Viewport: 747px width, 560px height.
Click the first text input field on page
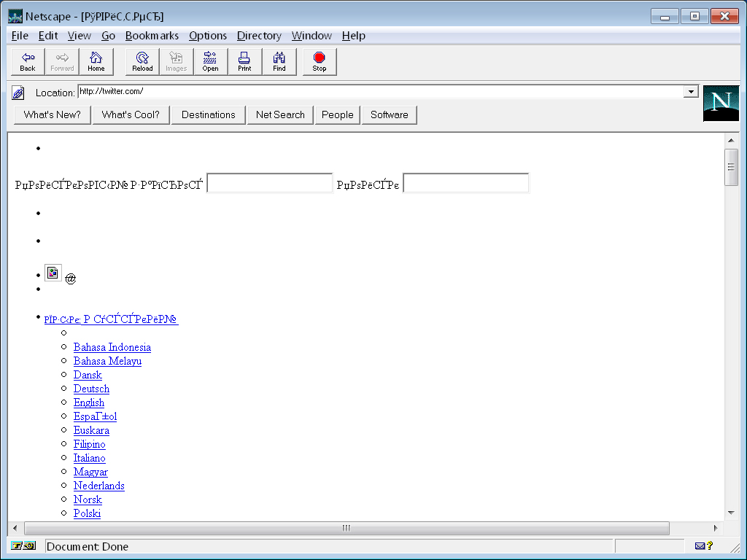(x=270, y=183)
